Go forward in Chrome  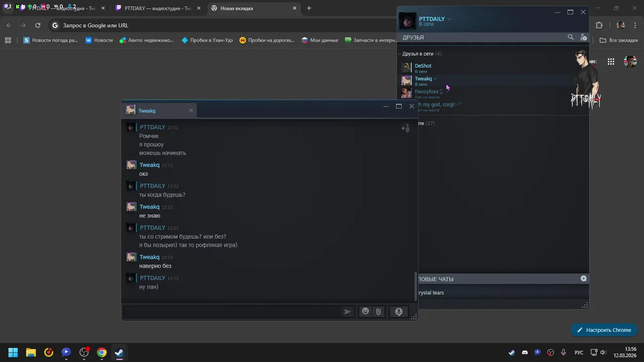23,25
